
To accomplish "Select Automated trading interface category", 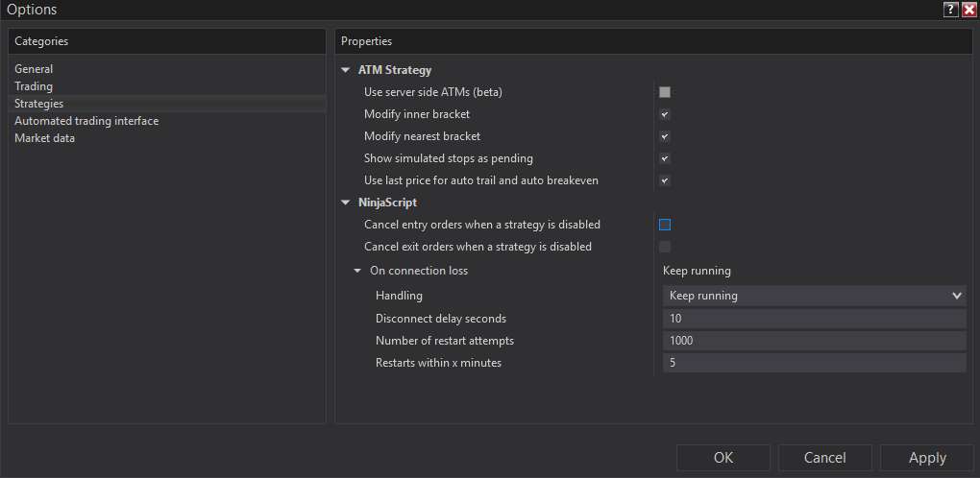I will pos(86,121).
